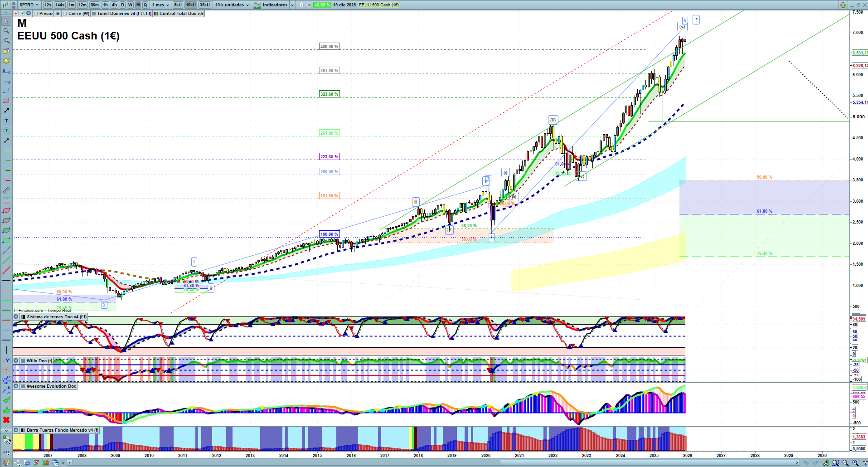Click the red X delete tool
This screenshot has height=467, width=868.
[6, 420]
